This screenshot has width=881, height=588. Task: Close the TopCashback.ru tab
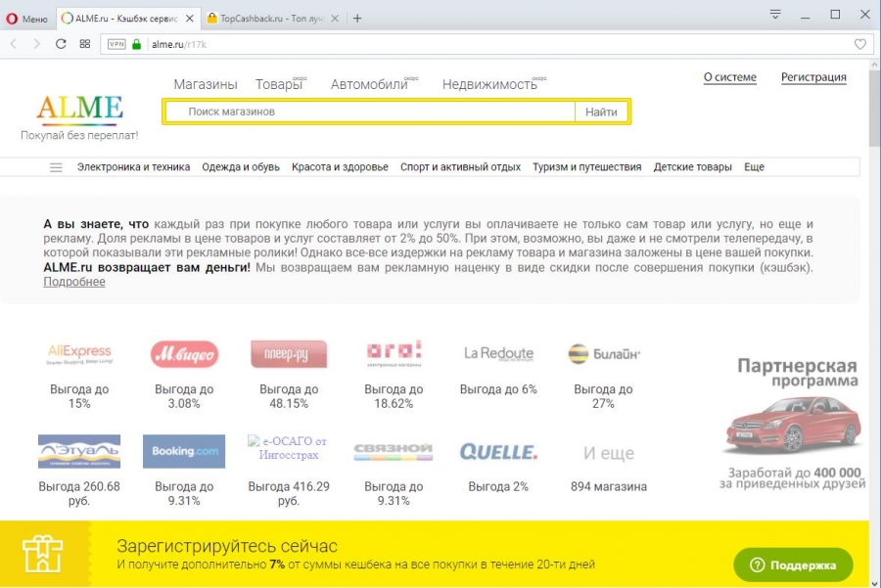(x=335, y=19)
